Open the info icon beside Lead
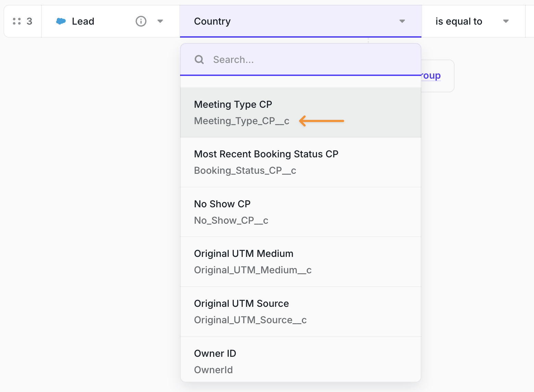Viewport: 534px width, 392px height. (141, 21)
